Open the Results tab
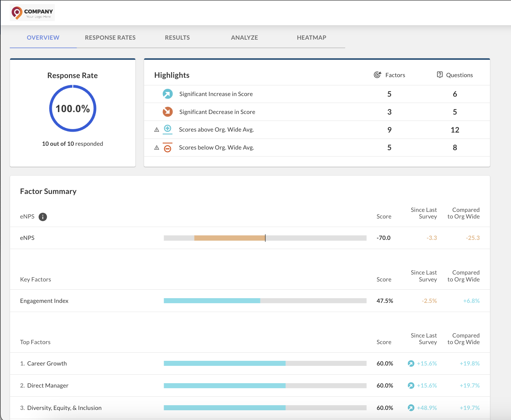Screen dimensions: 511x420 177,37
